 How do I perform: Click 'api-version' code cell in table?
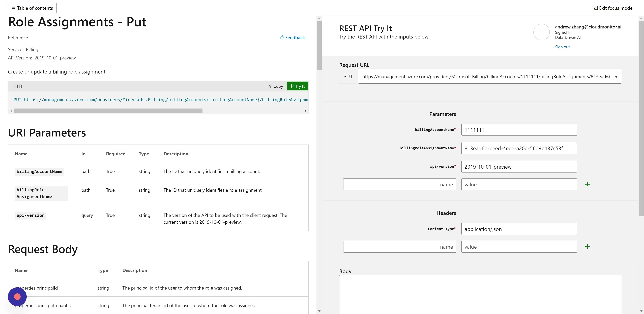point(31,216)
